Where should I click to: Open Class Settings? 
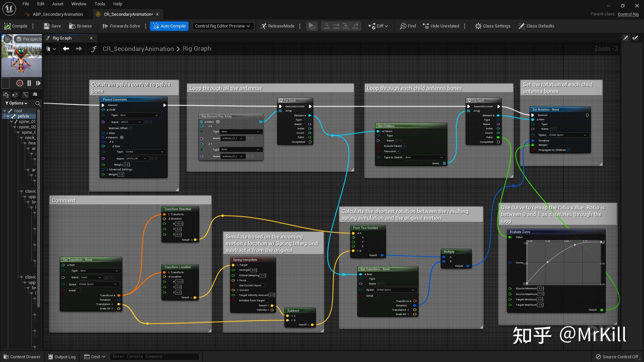(x=492, y=26)
